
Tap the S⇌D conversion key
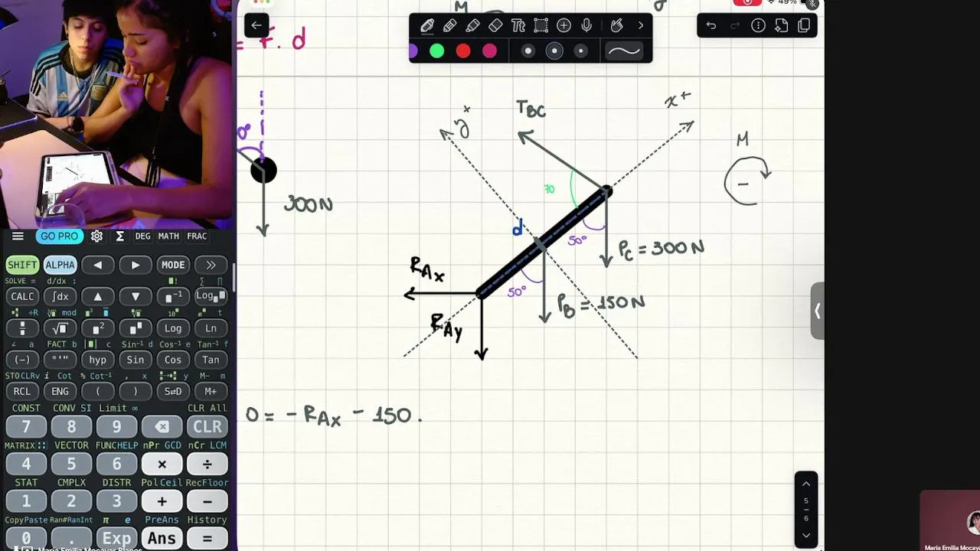click(173, 391)
